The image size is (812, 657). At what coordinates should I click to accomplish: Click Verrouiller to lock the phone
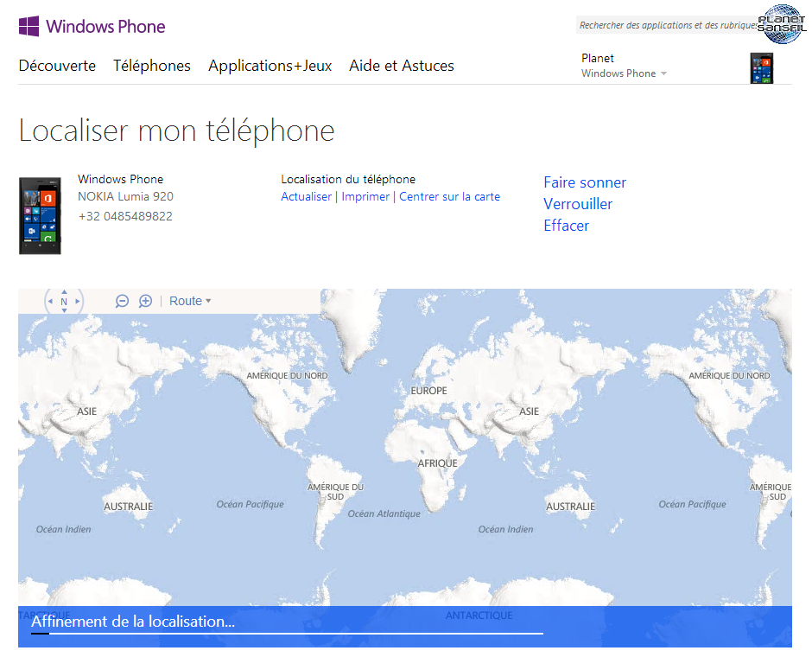(x=578, y=204)
